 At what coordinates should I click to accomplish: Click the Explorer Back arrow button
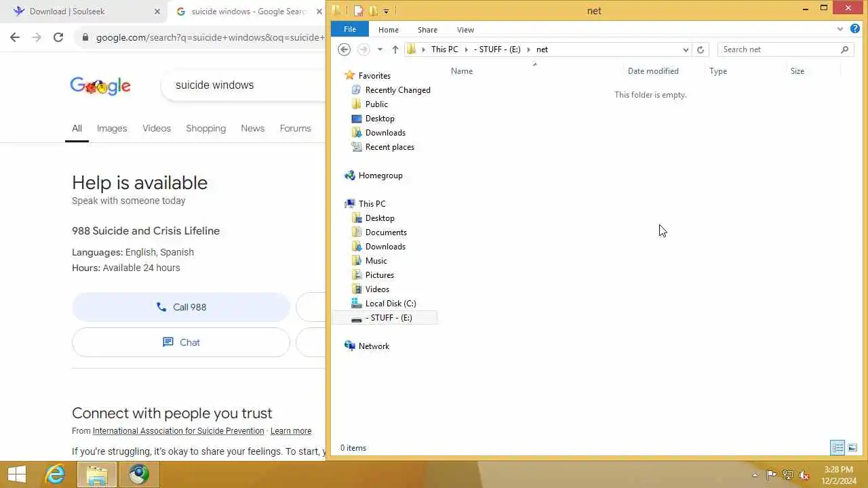[x=344, y=49]
